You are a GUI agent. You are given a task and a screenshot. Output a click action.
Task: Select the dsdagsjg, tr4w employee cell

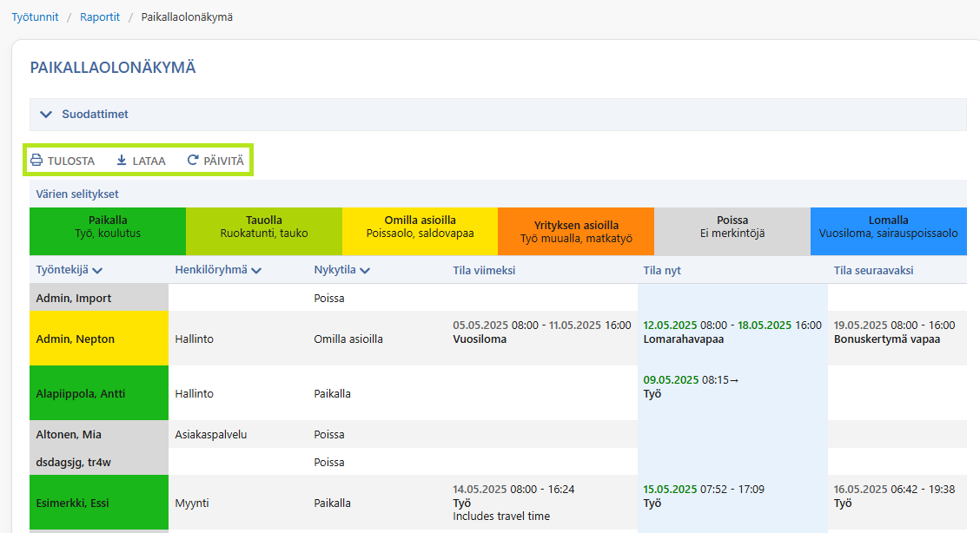[99, 462]
